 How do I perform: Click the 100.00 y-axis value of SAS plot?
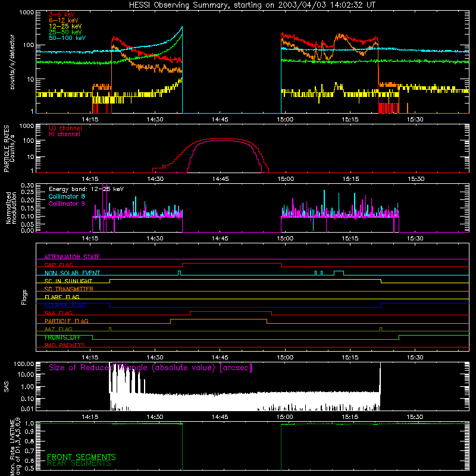click(x=24, y=364)
